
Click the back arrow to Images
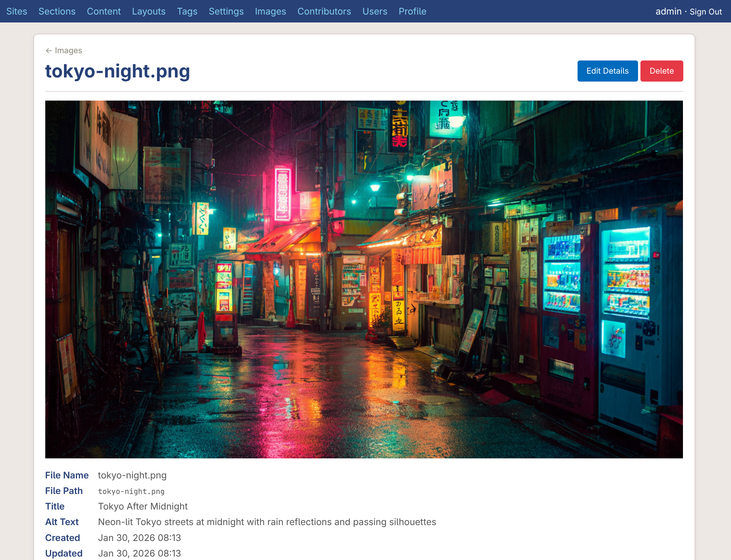coord(49,51)
